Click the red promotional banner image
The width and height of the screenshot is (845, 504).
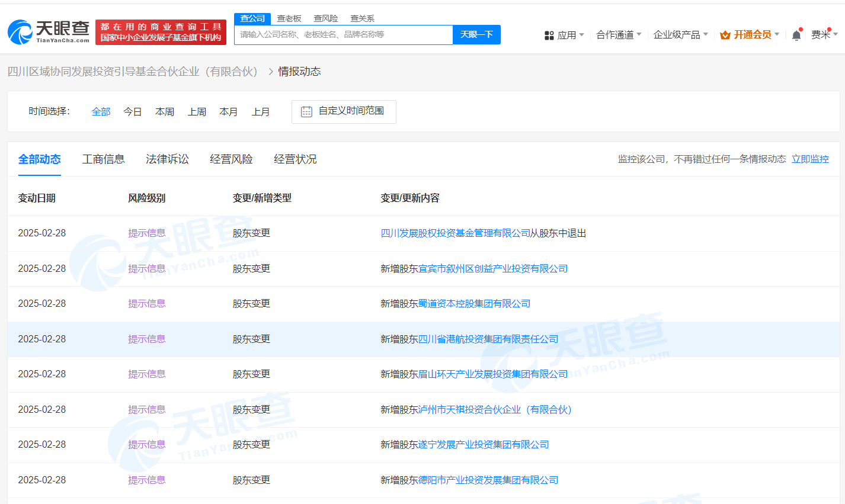(161, 32)
